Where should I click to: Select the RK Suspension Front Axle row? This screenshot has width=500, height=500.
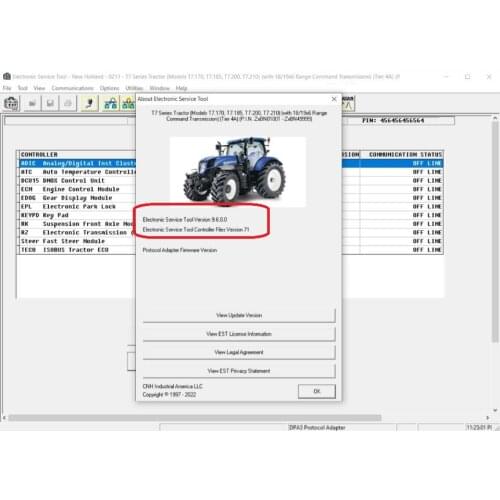[x=77, y=224]
